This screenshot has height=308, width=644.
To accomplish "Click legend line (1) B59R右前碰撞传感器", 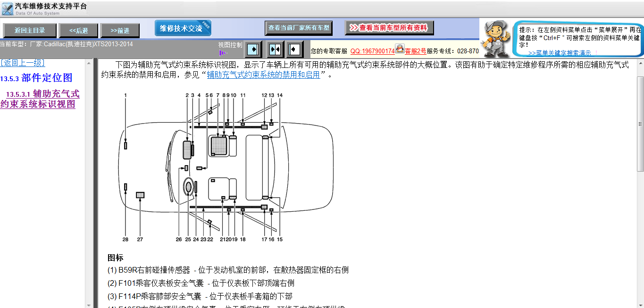I will 228,270.
